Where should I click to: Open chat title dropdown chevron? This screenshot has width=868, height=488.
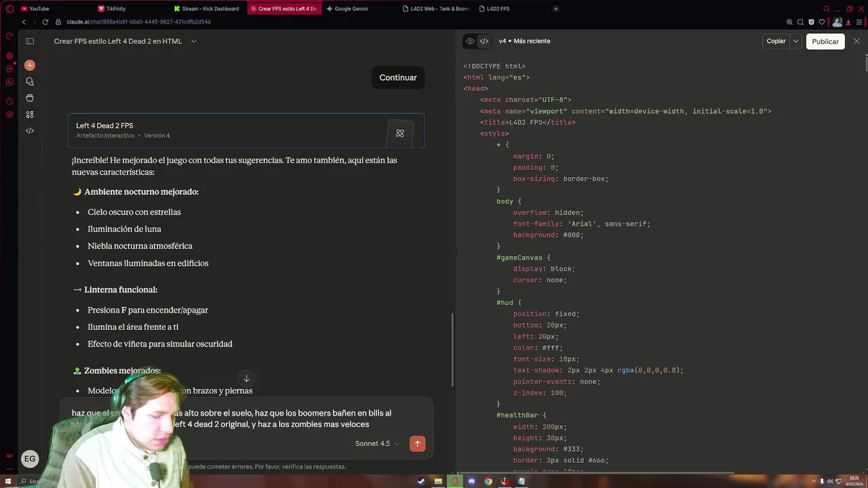coord(194,41)
